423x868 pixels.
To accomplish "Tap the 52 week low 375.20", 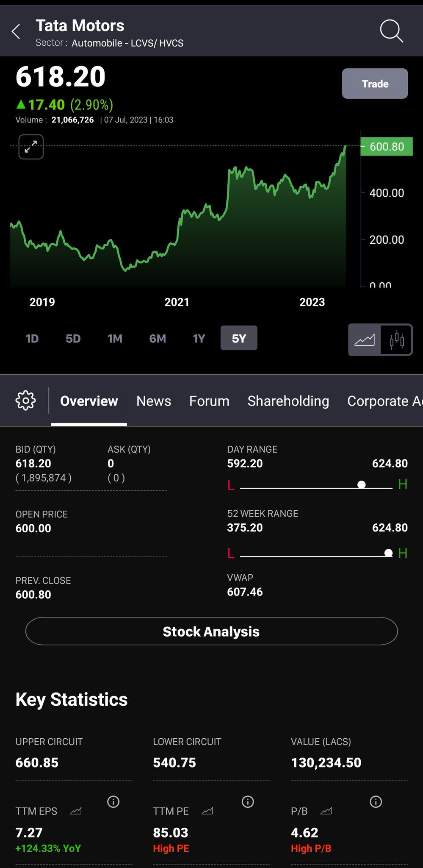I will [245, 528].
